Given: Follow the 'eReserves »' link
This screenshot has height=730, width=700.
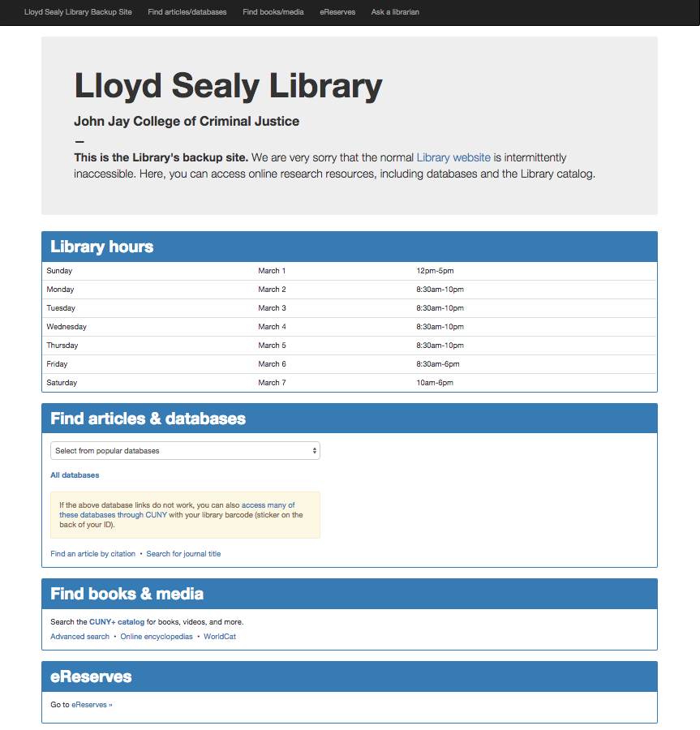Looking at the screenshot, I should click(x=92, y=705).
